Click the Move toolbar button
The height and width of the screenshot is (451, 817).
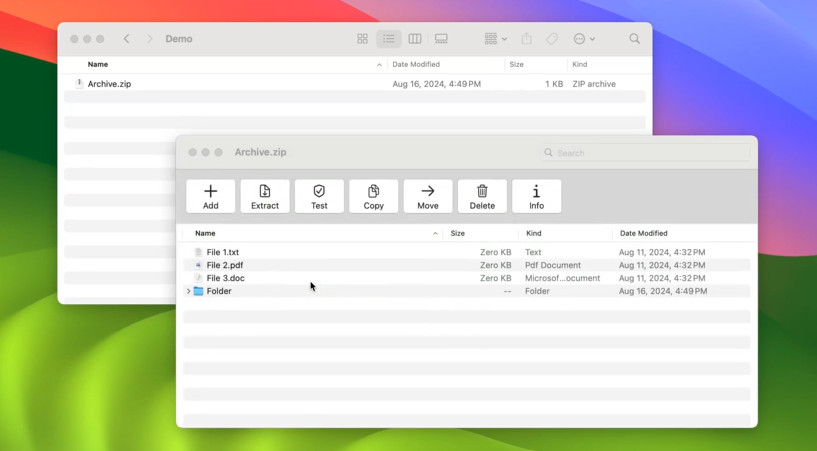[x=428, y=196]
